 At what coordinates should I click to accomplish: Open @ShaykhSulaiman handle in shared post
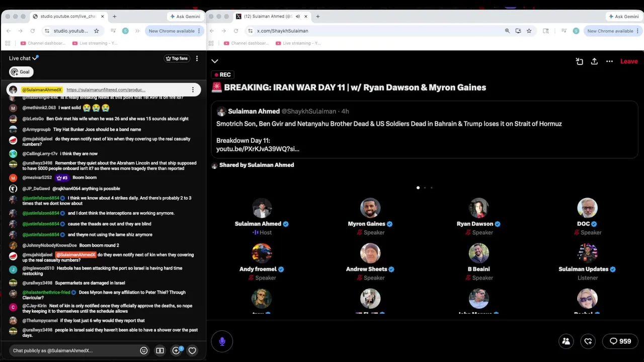308,111
